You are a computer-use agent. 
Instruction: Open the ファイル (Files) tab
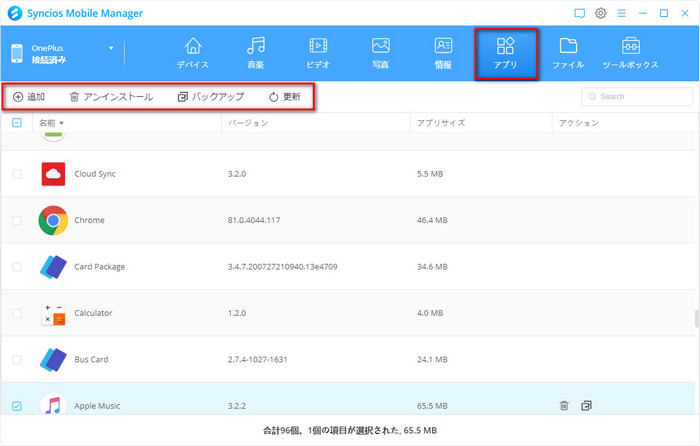point(568,53)
